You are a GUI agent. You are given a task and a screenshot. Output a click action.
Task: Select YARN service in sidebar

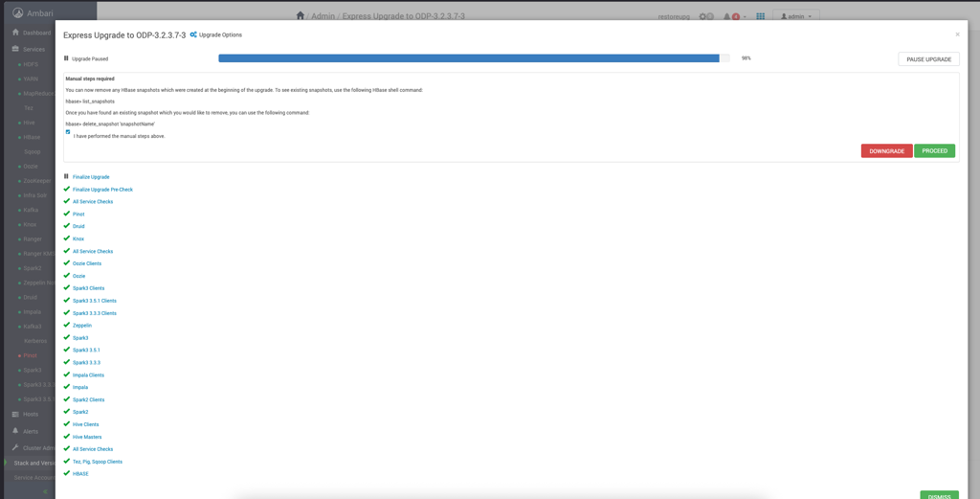point(31,79)
